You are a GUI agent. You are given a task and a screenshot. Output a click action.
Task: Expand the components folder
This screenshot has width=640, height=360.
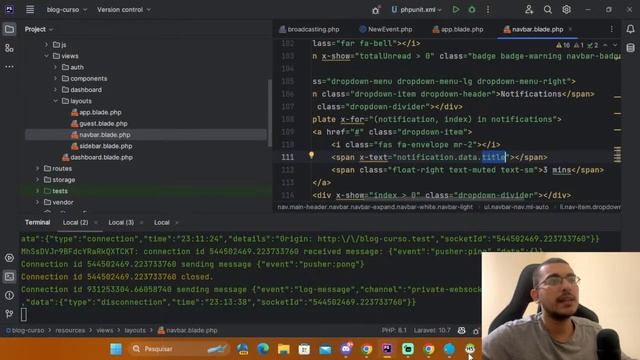click(x=56, y=78)
